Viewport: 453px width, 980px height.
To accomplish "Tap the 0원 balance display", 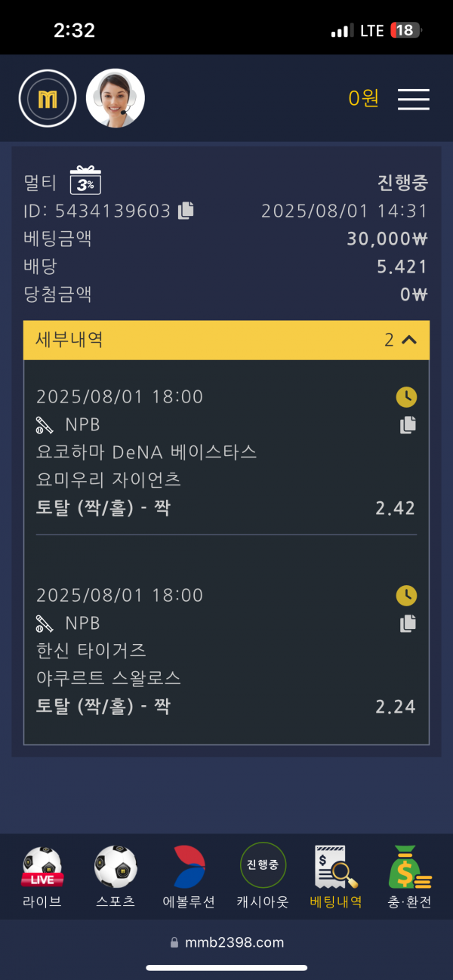I will 363,98.
